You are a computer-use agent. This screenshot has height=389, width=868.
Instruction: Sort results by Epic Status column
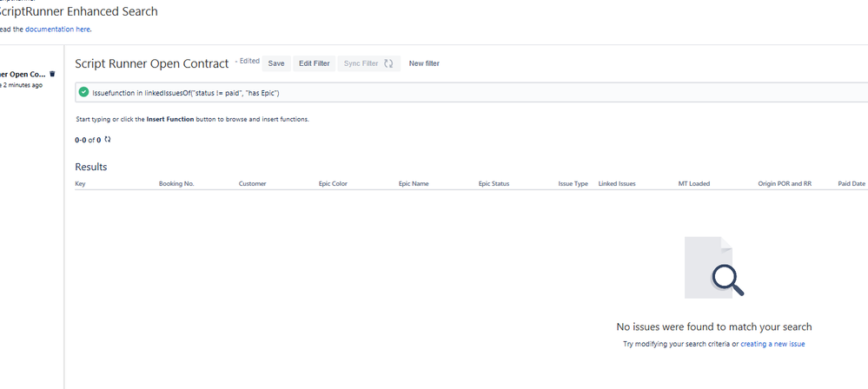tap(494, 184)
